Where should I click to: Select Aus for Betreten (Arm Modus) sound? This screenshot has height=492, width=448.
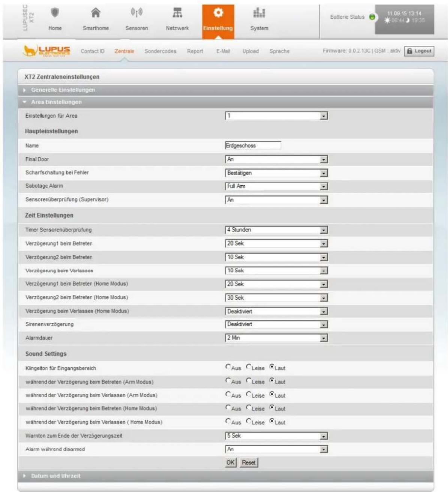[x=228, y=380]
